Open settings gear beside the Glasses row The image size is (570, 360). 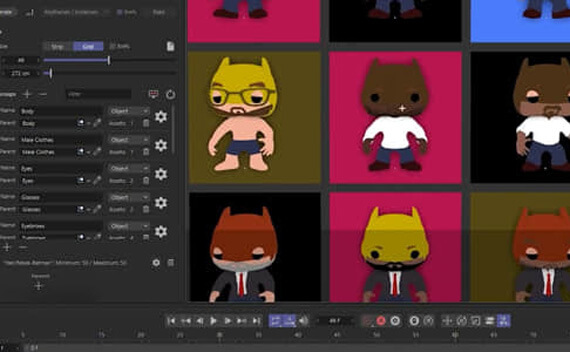pyautogui.click(x=161, y=203)
